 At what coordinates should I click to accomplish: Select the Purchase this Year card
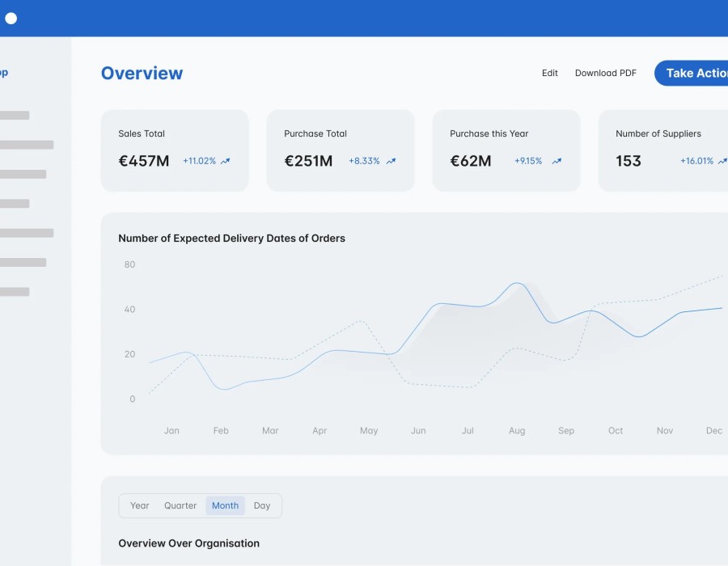[506, 150]
